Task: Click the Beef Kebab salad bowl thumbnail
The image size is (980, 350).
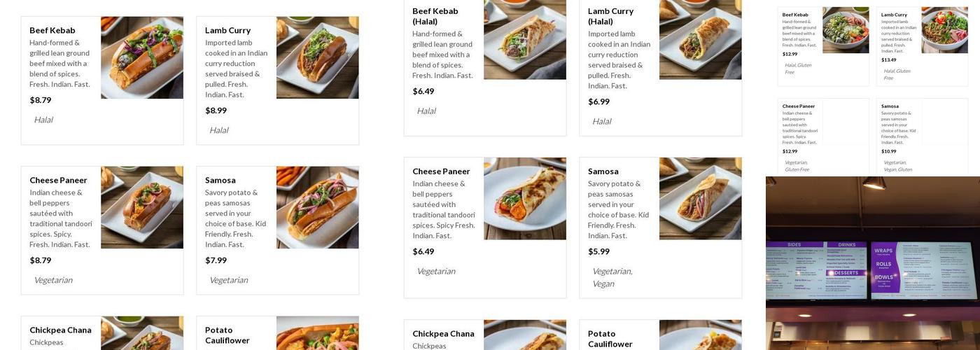Action: [846, 30]
